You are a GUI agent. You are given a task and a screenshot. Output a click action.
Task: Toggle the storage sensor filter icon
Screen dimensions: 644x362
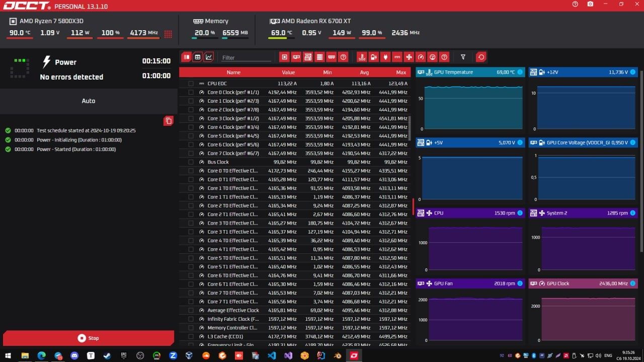(319, 57)
